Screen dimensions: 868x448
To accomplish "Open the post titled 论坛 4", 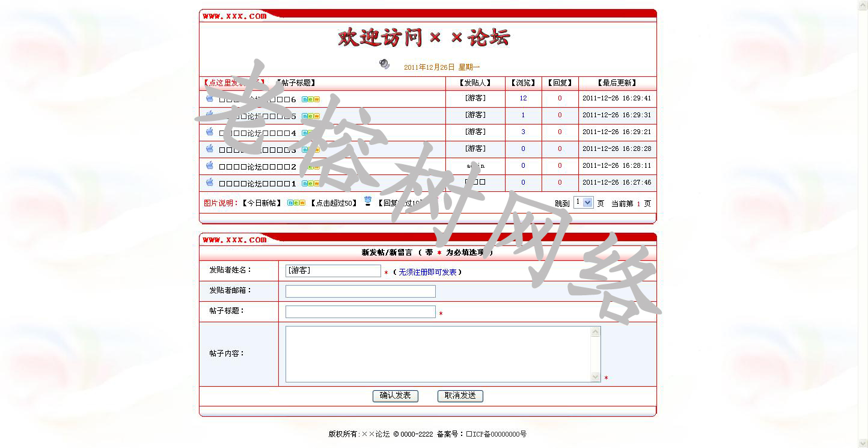I will (258, 133).
